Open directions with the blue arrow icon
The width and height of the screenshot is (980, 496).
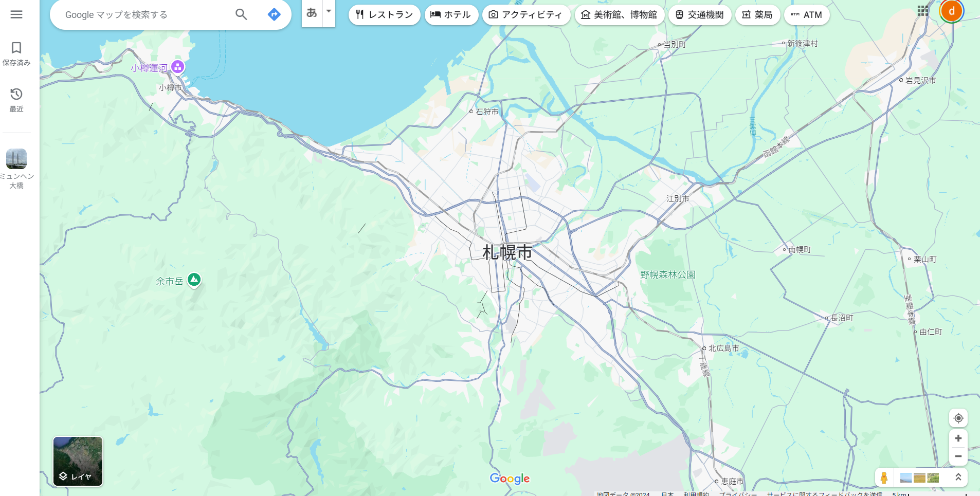(274, 14)
